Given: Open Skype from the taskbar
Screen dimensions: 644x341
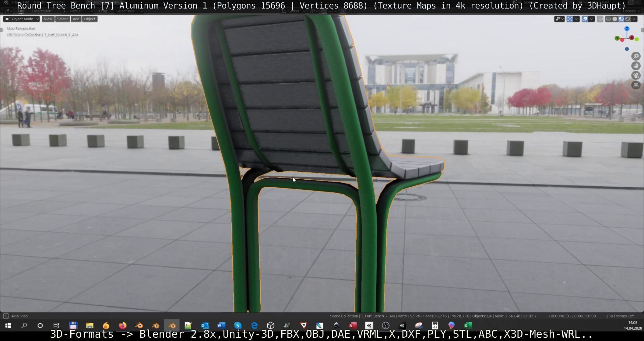Looking at the screenshot, I should (x=238, y=325).
